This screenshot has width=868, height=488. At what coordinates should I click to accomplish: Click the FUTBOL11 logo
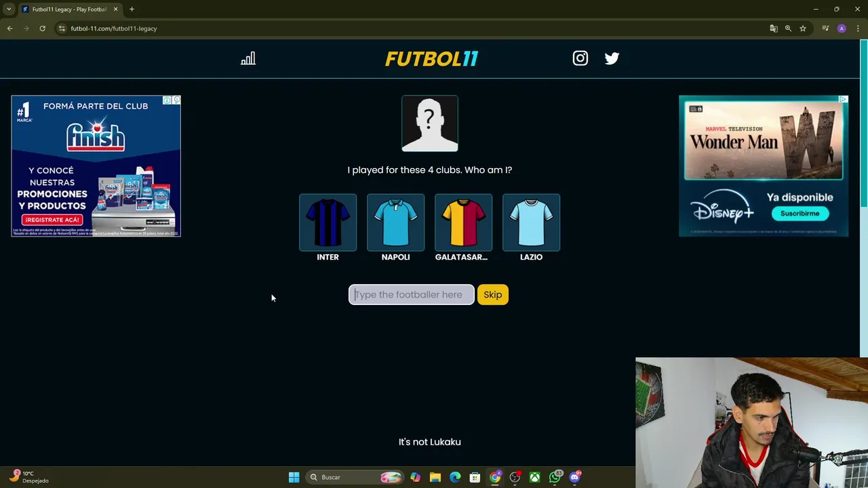click(x=431, y=59)
